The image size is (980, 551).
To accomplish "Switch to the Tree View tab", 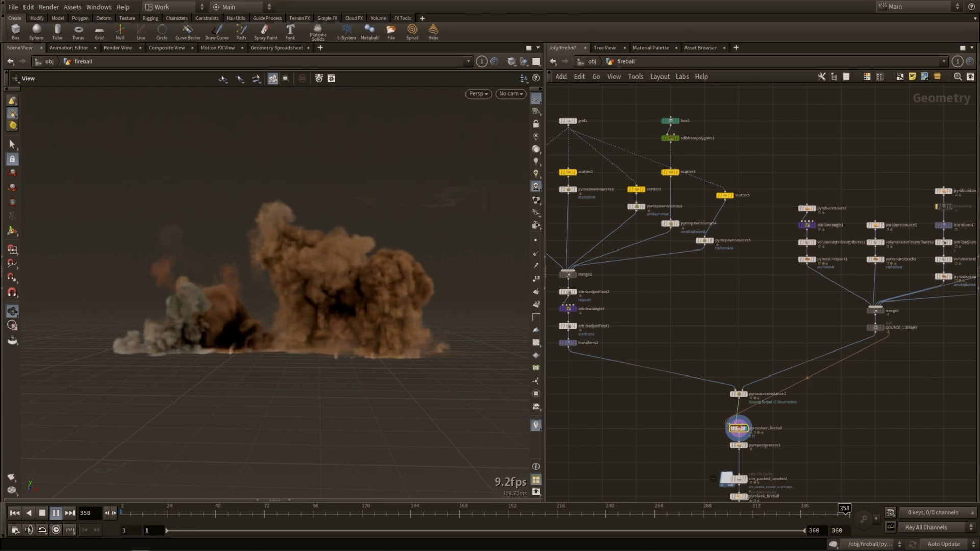I will tap(604, 47).
